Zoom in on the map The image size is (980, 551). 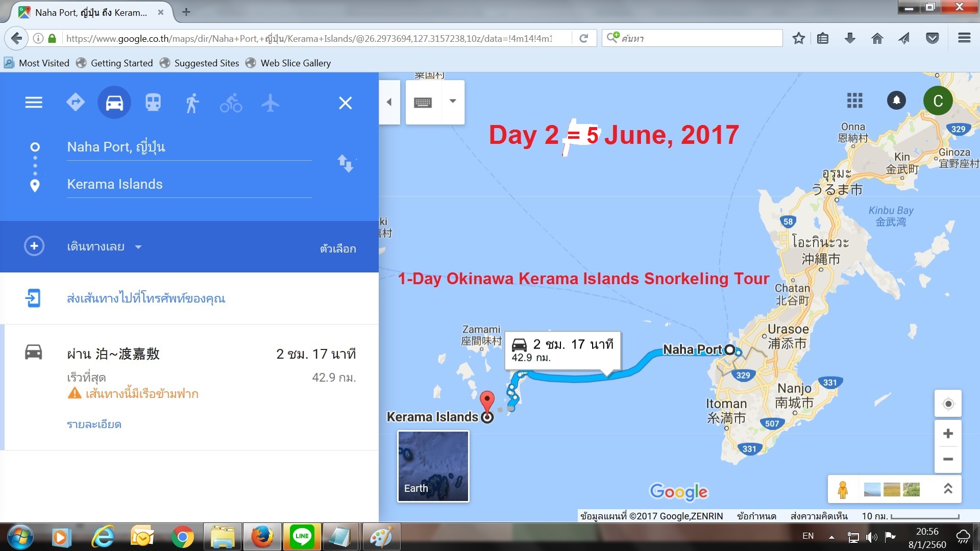[948, 434]
